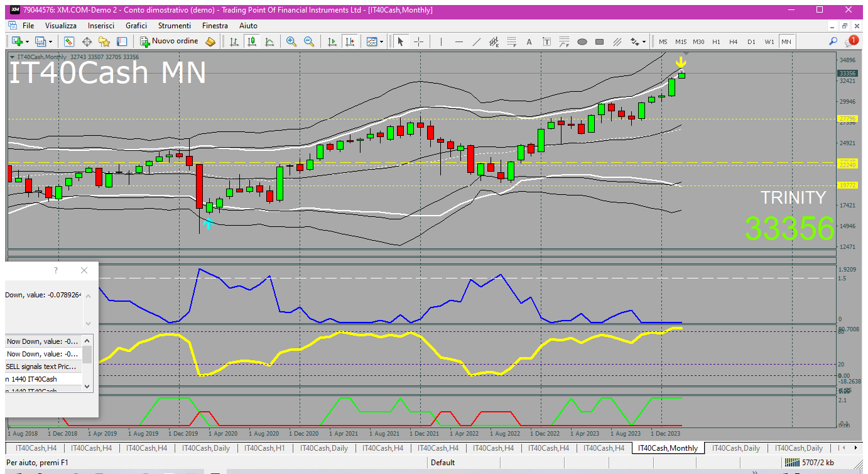The width and height of the screenshot is (868, 474).
Task: Click the Default profile status bar entry
Action: (x=443, y=463)
